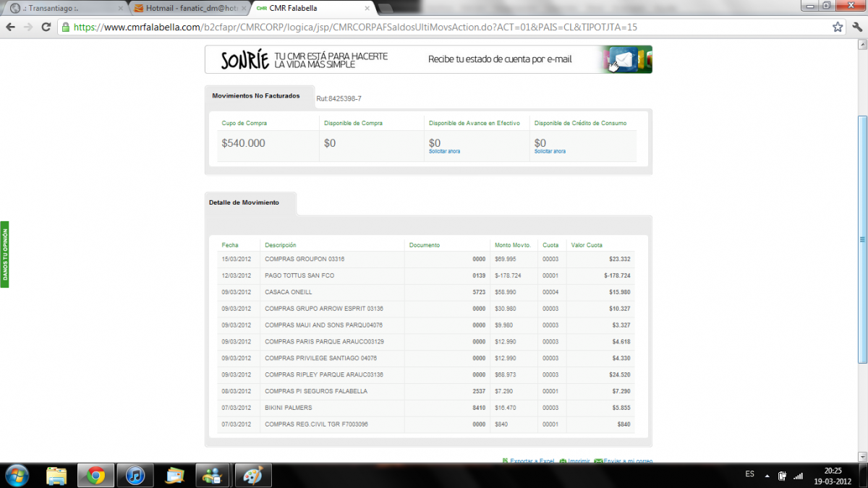Bookmark this page with the star icon
Viewport: 868px width, 488px height.
(x=838, y=27)
